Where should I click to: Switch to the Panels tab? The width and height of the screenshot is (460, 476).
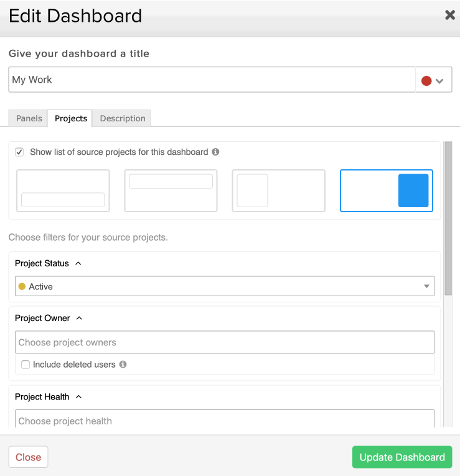(x=29, y=118)
